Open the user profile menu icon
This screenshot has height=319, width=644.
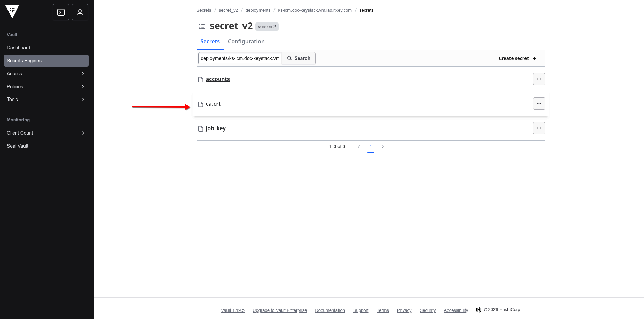tap(80, 12)
